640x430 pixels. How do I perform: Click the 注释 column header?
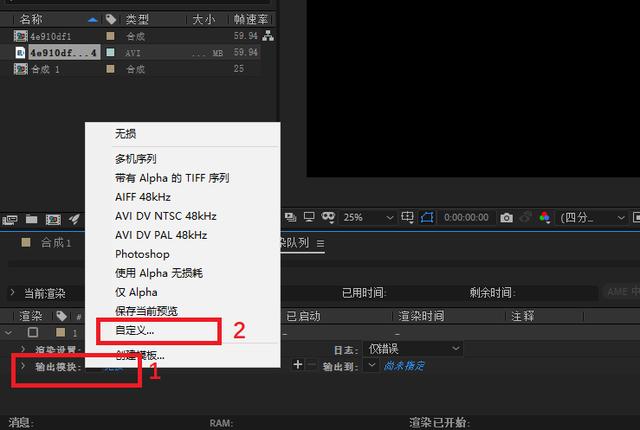(x=522, y=316)
